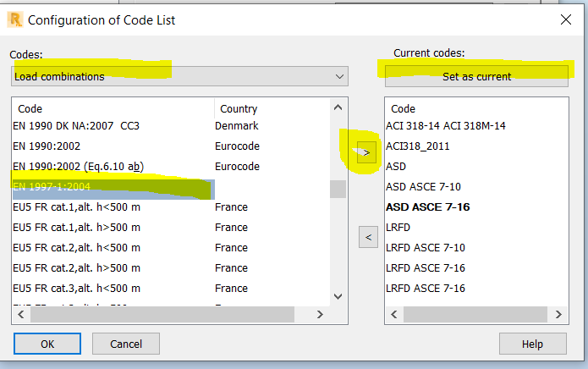Open the Load combinations dropdown
This screenshot has width=588, height=369.
[x=180, y=76]
